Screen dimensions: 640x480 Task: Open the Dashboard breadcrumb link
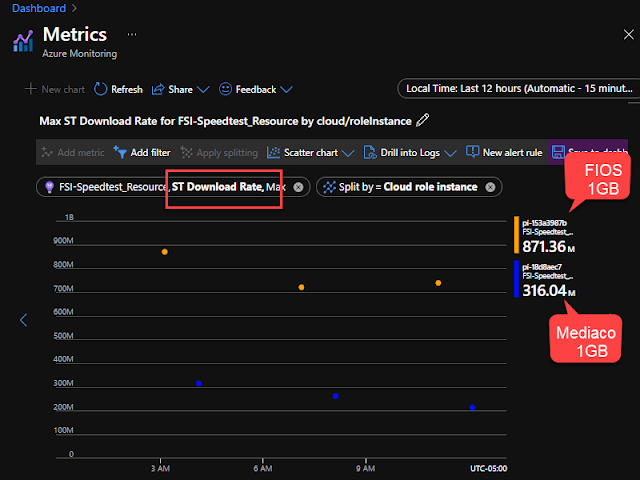tap(39, 8)
